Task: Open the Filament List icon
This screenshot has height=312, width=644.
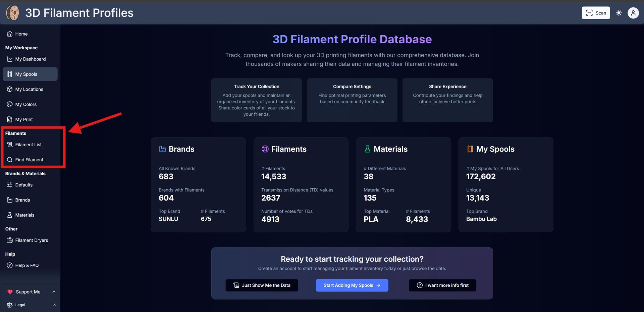Action: tap(10, 145)
